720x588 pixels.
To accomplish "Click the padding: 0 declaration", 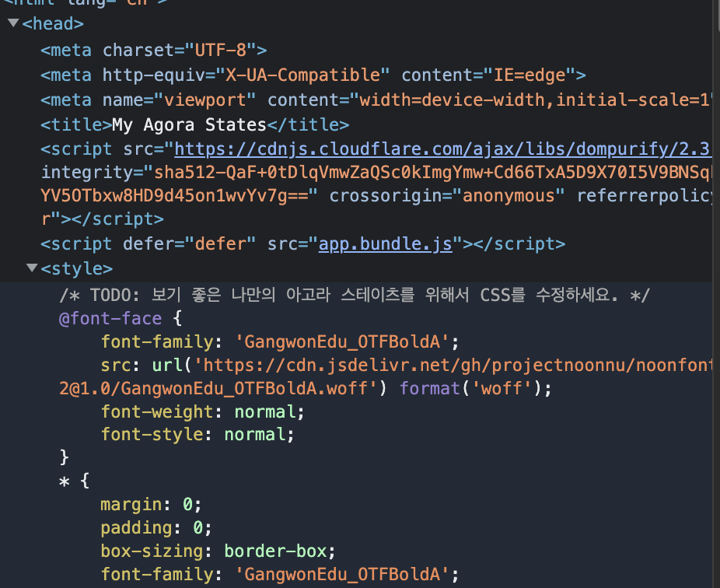I will (x=156, y=528).
